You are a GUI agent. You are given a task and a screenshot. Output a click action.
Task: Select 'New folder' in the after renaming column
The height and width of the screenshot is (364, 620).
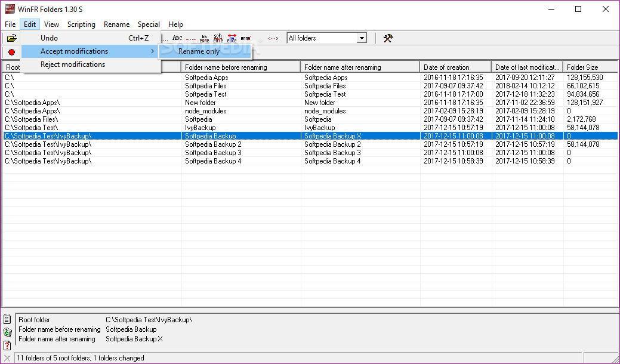point(319,103)
